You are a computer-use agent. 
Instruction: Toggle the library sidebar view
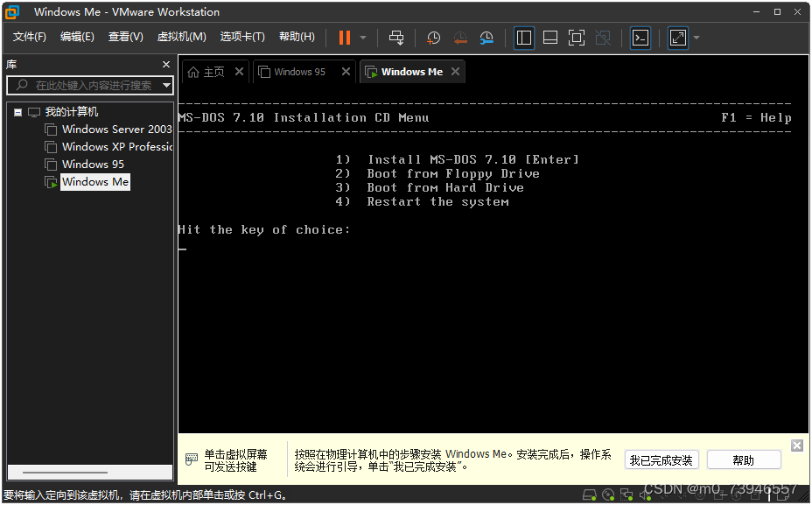tap(524, 38)
